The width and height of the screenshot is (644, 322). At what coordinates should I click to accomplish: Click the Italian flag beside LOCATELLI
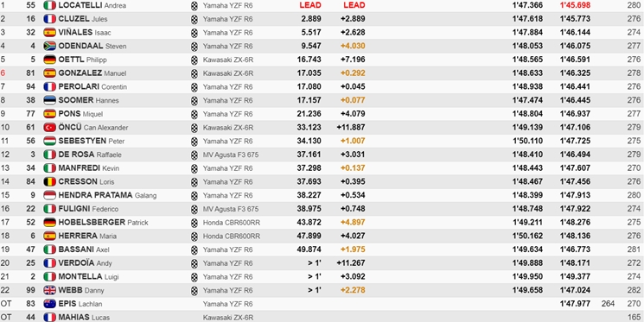(x=49, y=5)
